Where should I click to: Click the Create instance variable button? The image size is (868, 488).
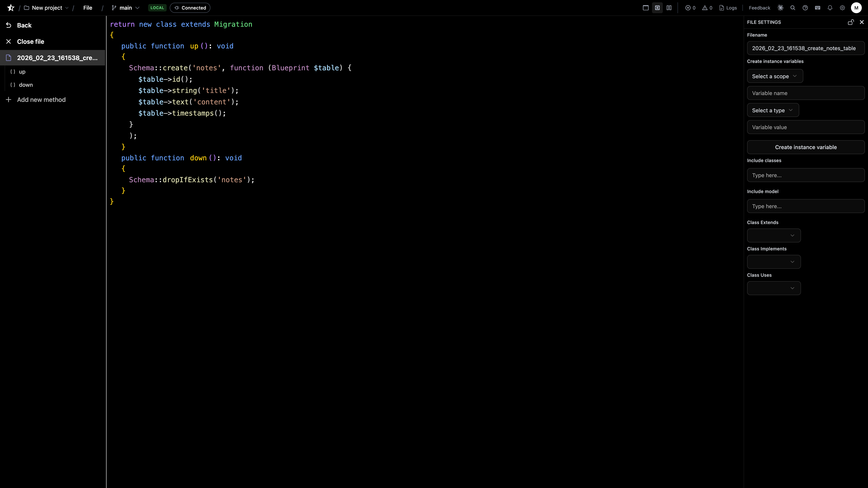pos(805,147)
